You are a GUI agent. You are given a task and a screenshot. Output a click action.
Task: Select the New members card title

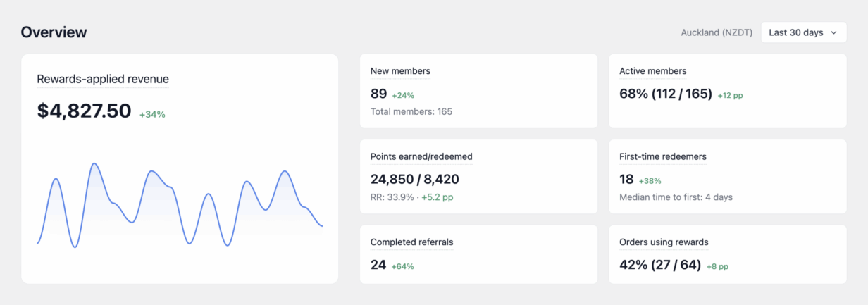tap(400, 71)
